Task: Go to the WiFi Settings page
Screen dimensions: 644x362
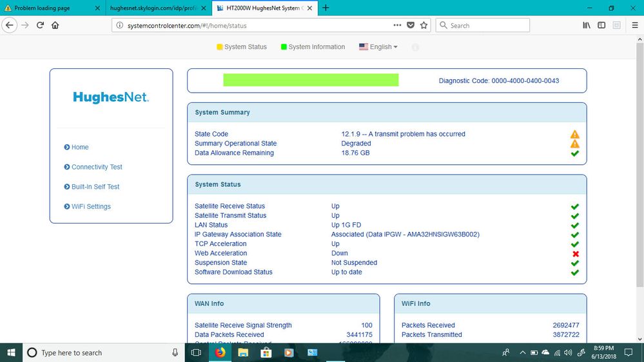Action: [x=91, y=207]
